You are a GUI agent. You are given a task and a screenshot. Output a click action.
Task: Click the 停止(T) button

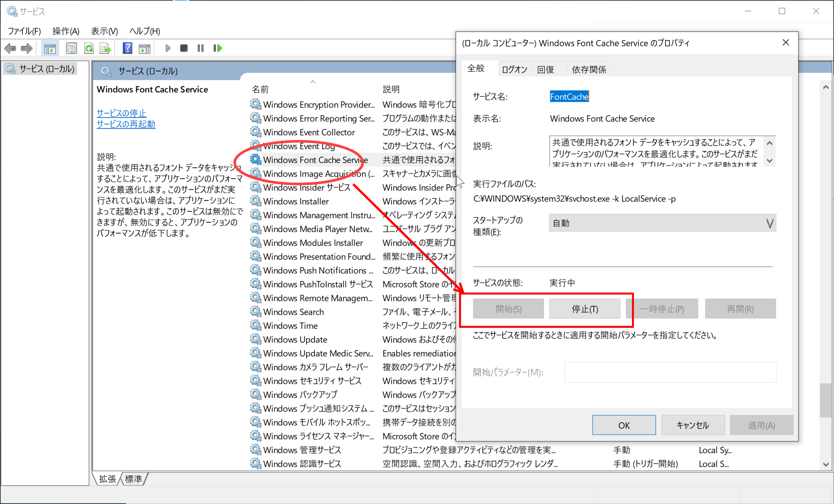[x=585, y=309]
